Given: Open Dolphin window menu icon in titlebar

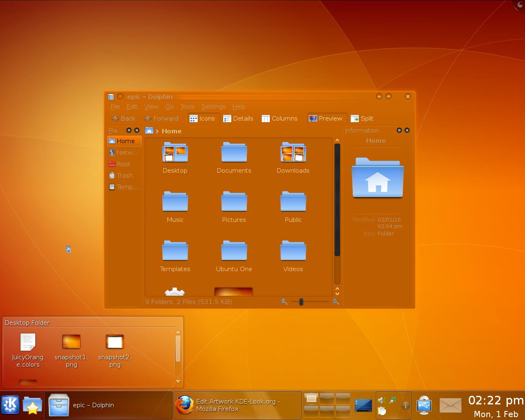Looking at the screenshot, I should tap(111, 97).
